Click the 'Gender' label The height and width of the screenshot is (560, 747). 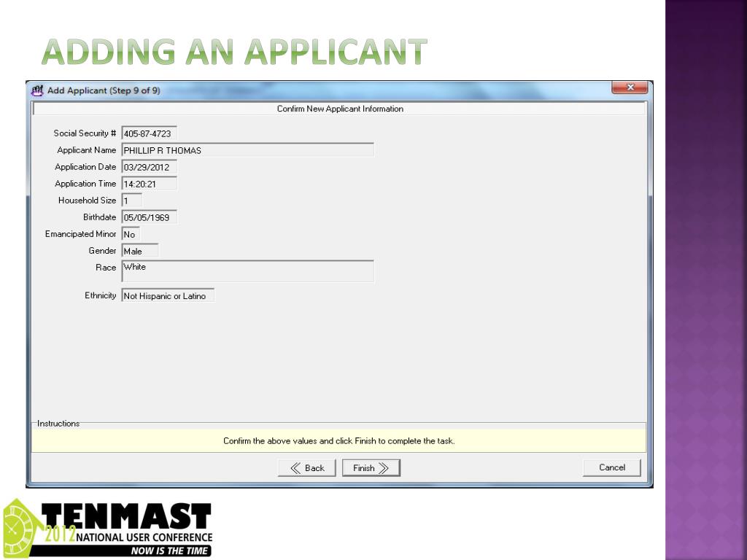(x=102, y=251)
